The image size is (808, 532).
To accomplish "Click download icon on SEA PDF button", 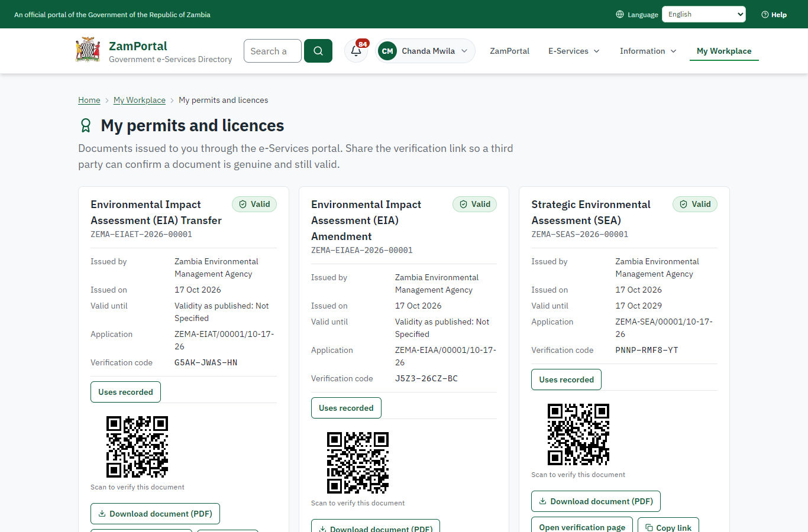I will pos(542,501).
